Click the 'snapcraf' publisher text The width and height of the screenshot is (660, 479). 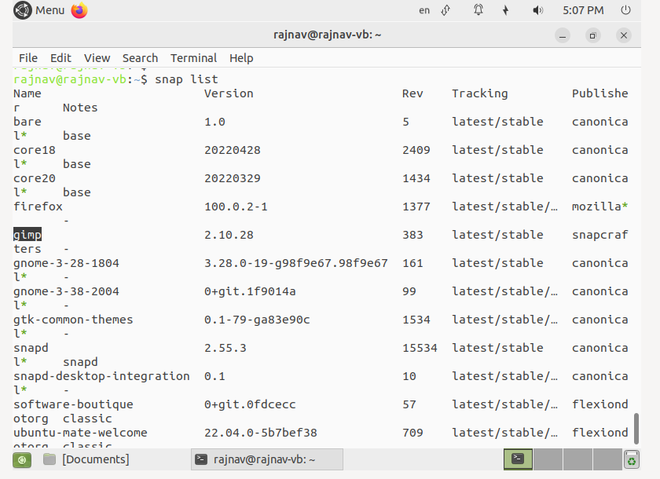point(600,235)
